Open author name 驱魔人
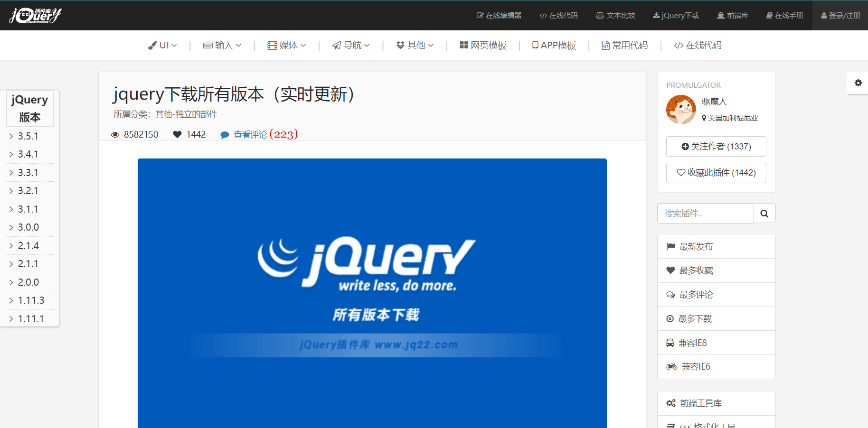Screen dimensions: 868x428 pos(714,102)
